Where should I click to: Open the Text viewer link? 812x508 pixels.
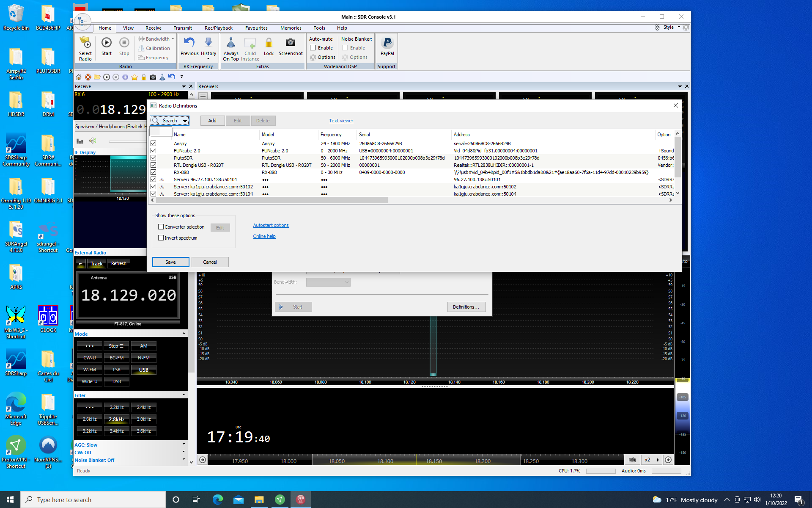coord(341,121)
